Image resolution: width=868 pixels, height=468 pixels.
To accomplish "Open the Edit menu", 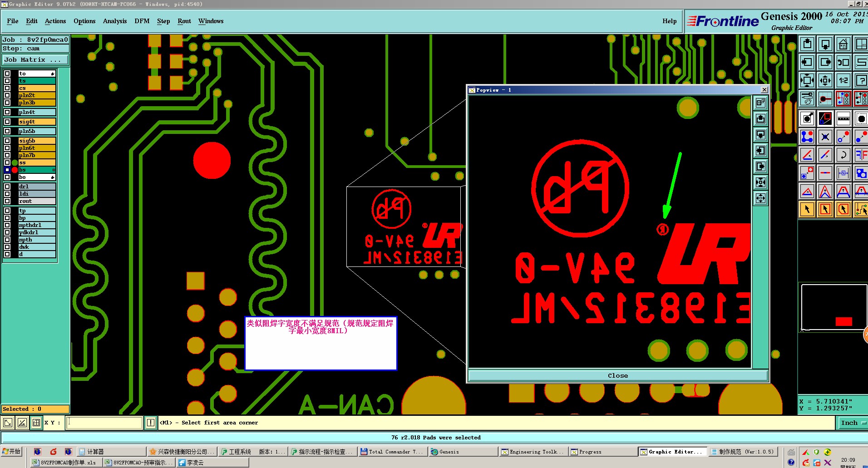I will (32, 21).
